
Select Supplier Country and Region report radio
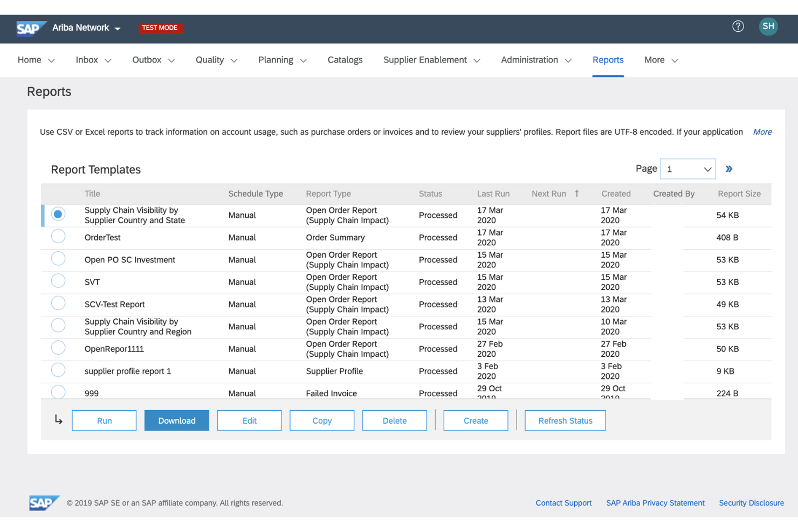[58, 326]
